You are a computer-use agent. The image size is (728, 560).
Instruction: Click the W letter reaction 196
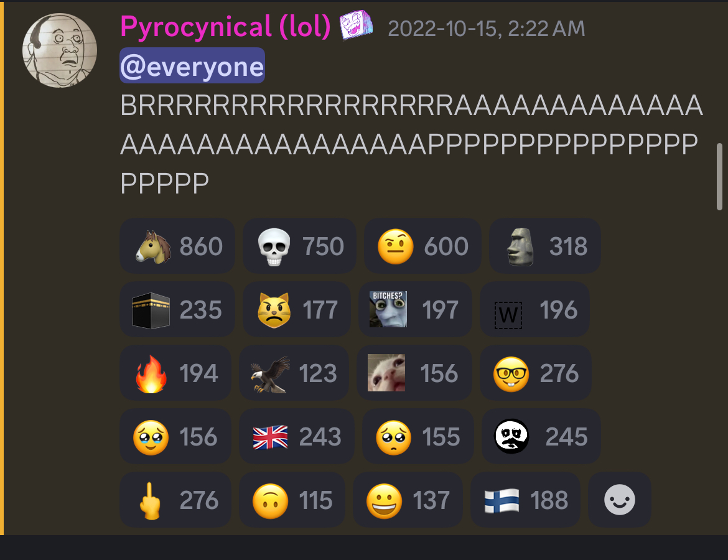[x=535, y=309]
